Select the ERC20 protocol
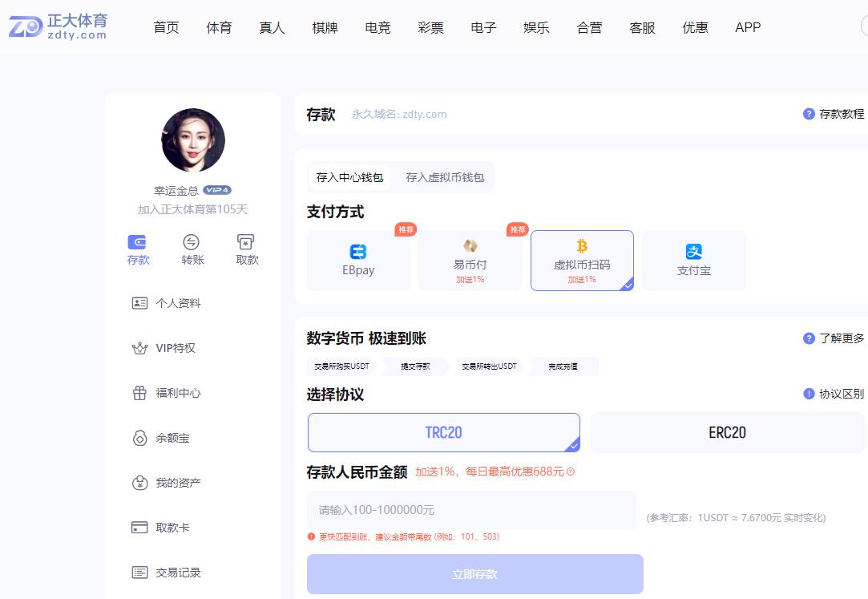 tap(726, 431)
